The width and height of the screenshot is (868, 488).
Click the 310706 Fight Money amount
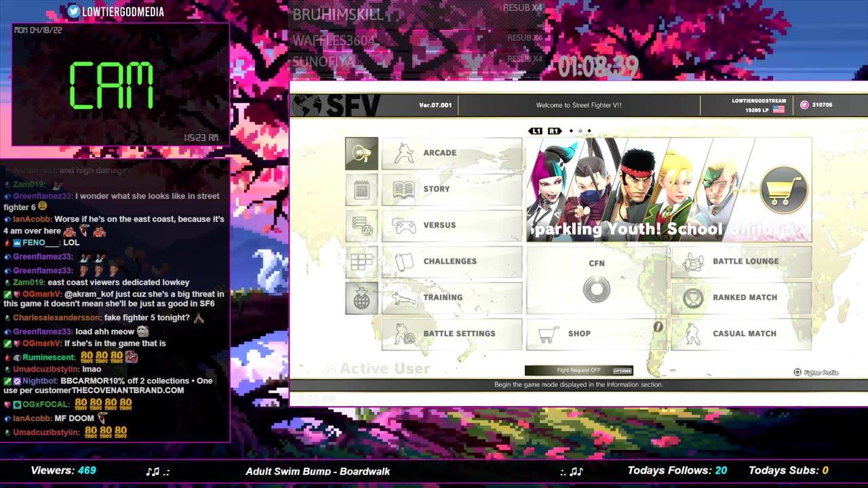(822, 105)
